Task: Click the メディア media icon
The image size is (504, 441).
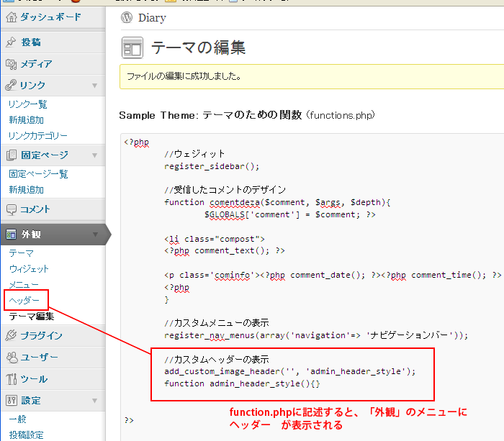Action: 11,64
